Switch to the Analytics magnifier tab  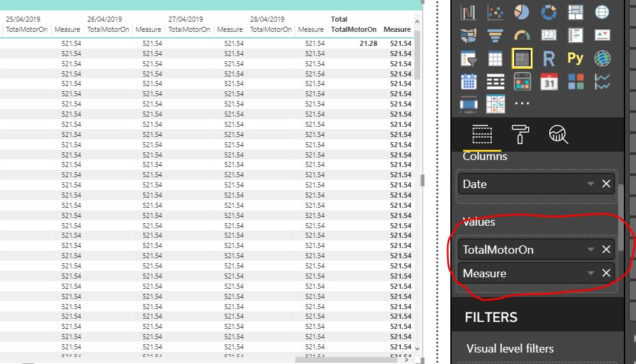(x=559, y=134)
